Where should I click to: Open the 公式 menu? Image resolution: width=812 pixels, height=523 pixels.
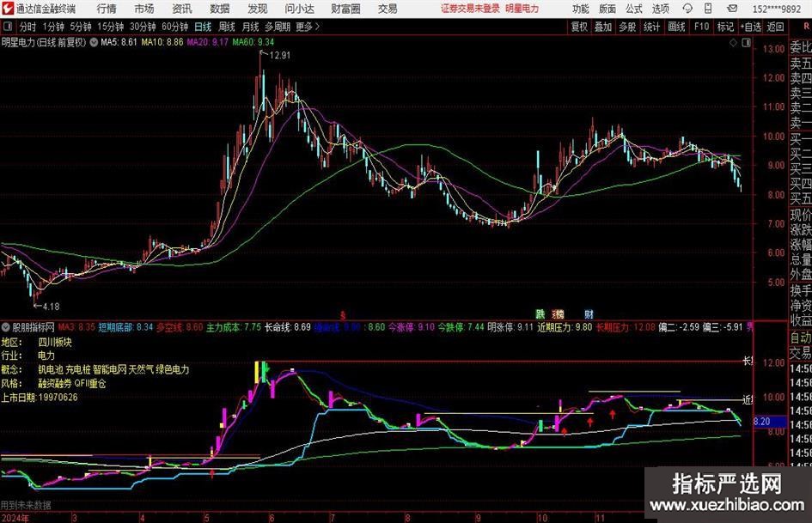coord(634,9)
